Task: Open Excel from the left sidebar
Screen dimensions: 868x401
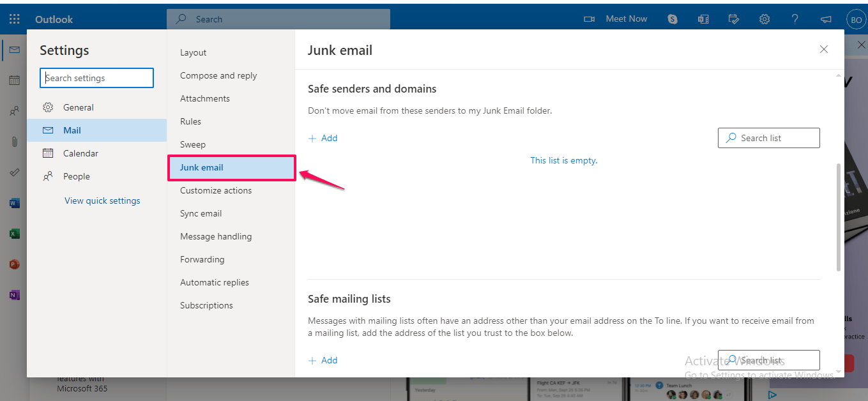Action: click(x=14, y=233)
